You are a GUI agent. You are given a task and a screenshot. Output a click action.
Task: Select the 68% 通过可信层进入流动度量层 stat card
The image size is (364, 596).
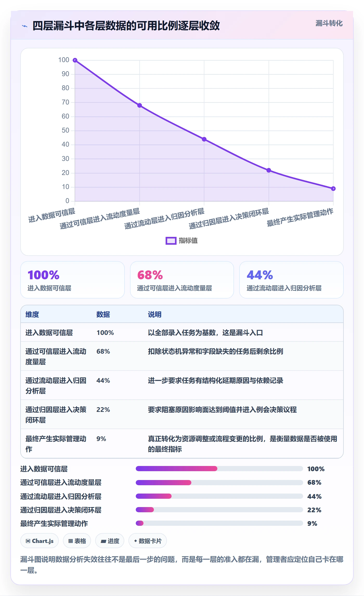[182, 280]
